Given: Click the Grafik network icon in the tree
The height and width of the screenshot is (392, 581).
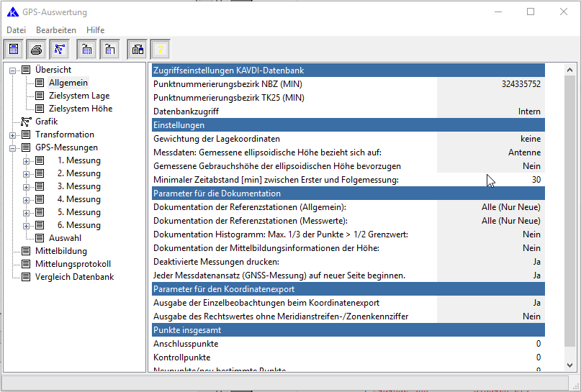Looking at the screenshot, I should (26, 122).
